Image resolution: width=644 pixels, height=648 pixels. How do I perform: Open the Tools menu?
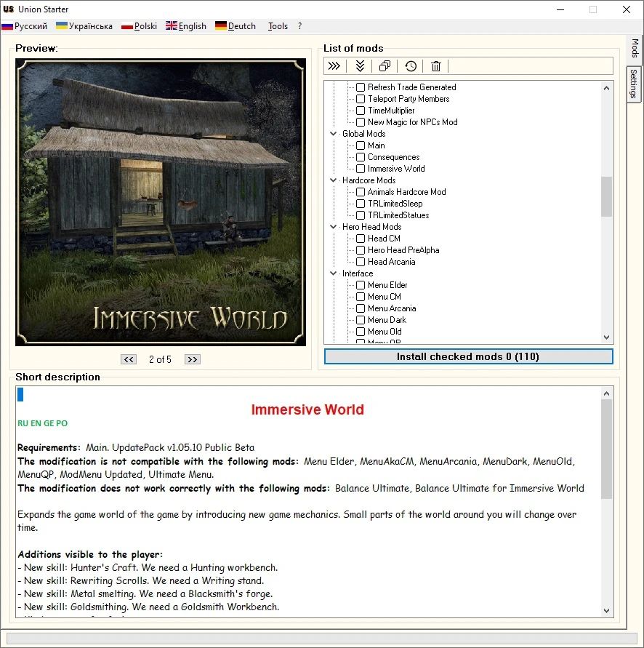[x=278, y=26]
